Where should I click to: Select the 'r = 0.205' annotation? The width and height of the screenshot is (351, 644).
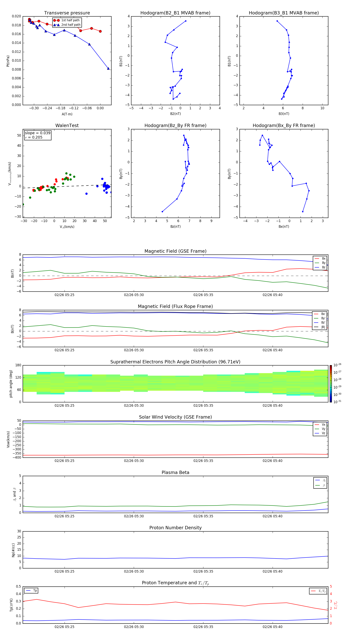(x=34, y=137)
